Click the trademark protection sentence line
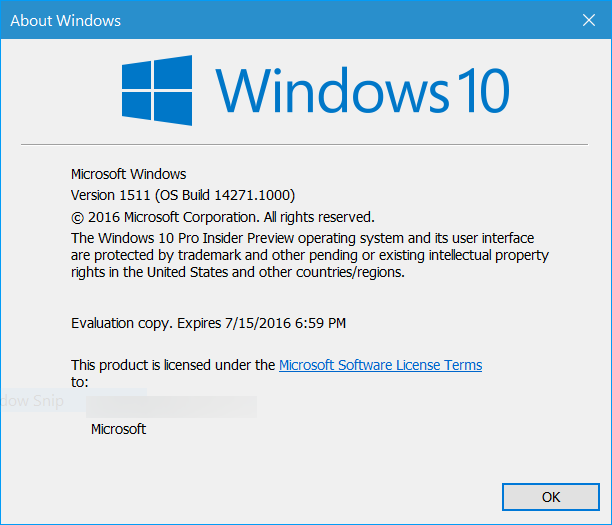 coord(310,255)
